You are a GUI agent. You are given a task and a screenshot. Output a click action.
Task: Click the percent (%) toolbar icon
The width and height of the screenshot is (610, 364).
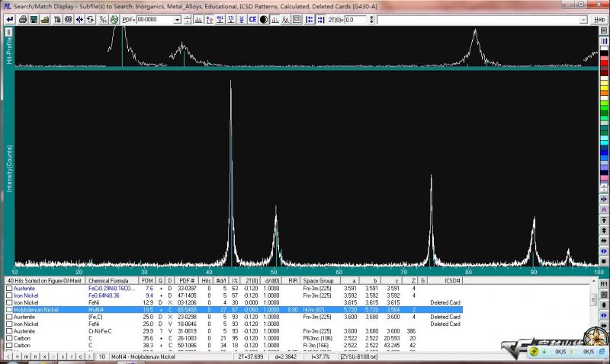point(102,19)
